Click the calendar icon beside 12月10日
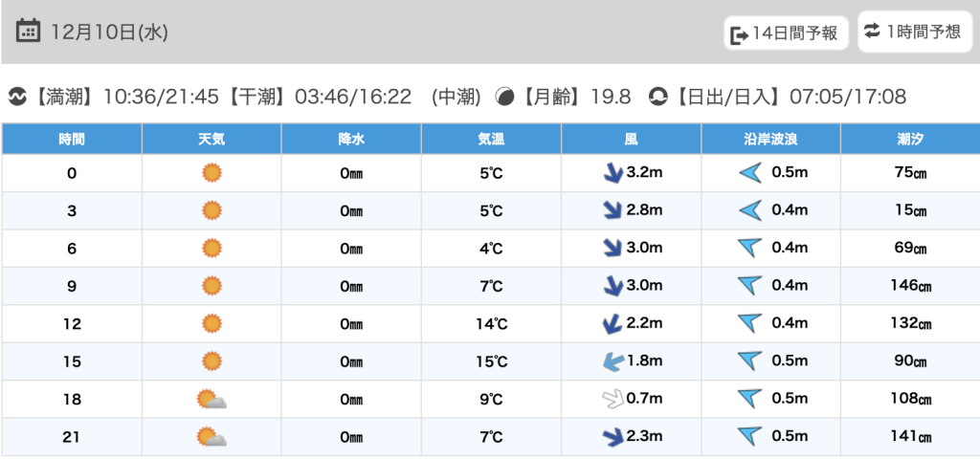Screen dimensions: 980x459 [x=29, y=32]
